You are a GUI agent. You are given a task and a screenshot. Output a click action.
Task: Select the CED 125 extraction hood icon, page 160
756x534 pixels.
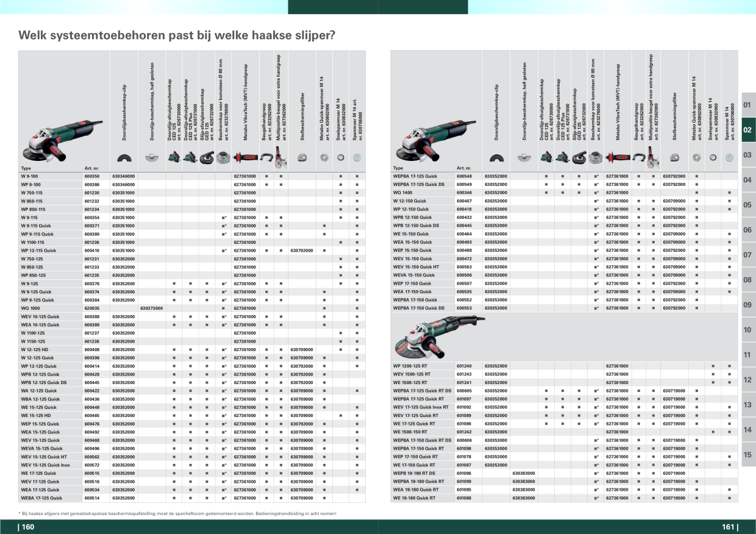[173, 157]
